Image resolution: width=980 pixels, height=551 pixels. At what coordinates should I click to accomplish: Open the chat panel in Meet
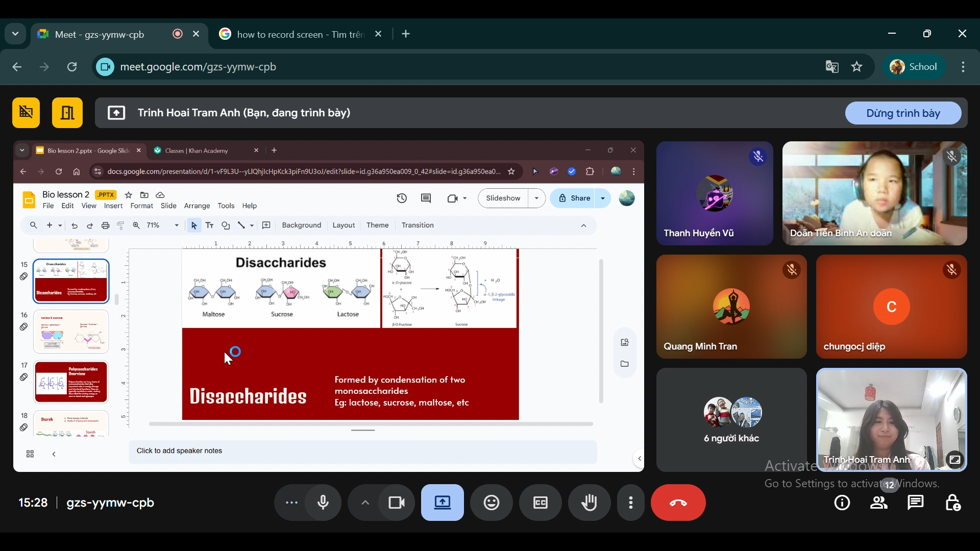click(x=916, y=503)
